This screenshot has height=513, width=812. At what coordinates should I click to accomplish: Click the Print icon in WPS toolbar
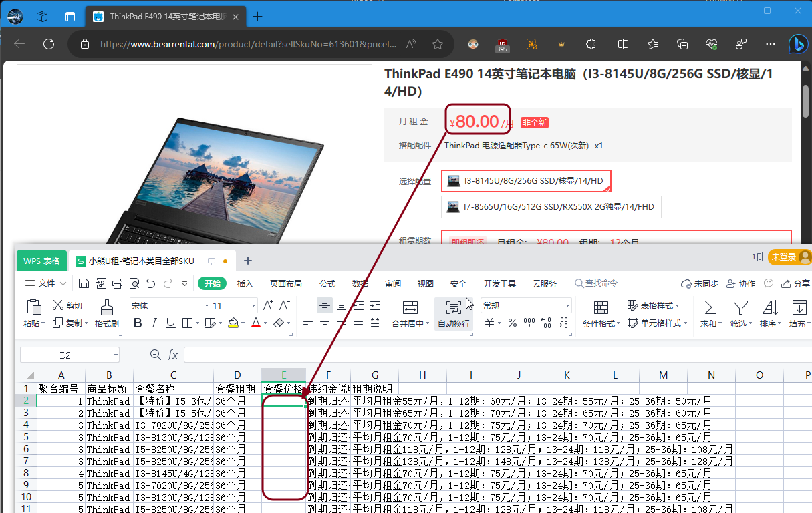[117, 283]
